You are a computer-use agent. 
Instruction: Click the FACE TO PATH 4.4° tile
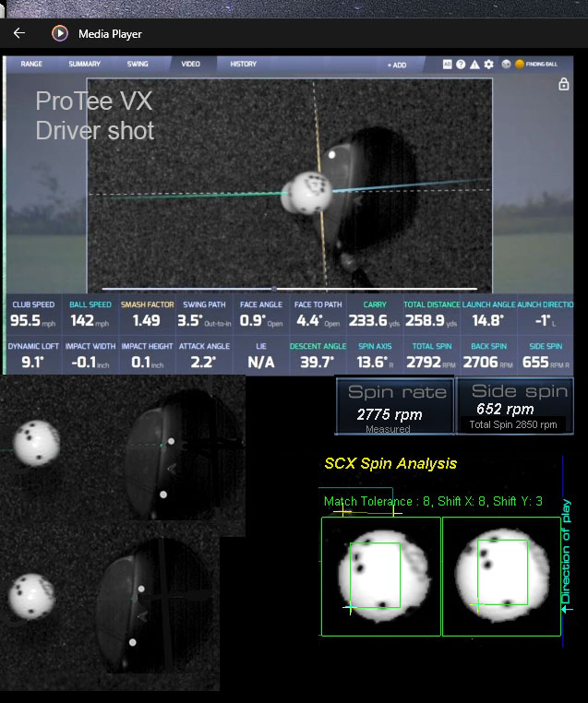pyautogui.click(x=318, y=315)
